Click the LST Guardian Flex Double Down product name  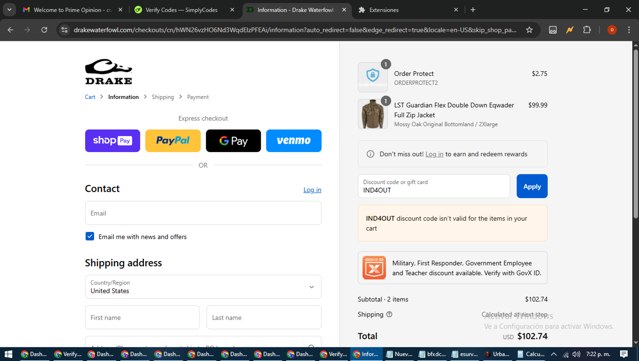[x=454, y=110]
